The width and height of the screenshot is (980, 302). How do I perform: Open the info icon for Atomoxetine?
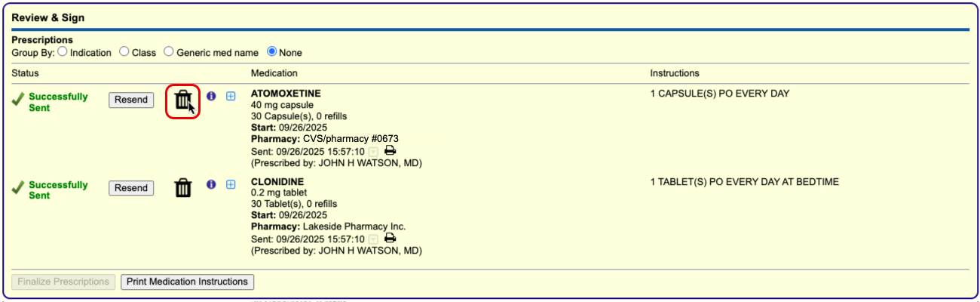211,97
